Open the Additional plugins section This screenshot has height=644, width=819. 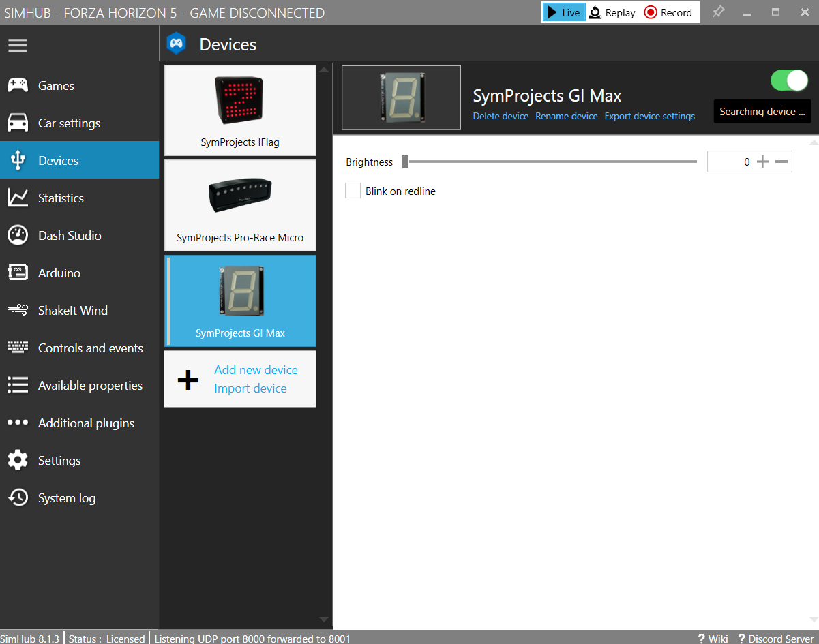click(86, 423)
